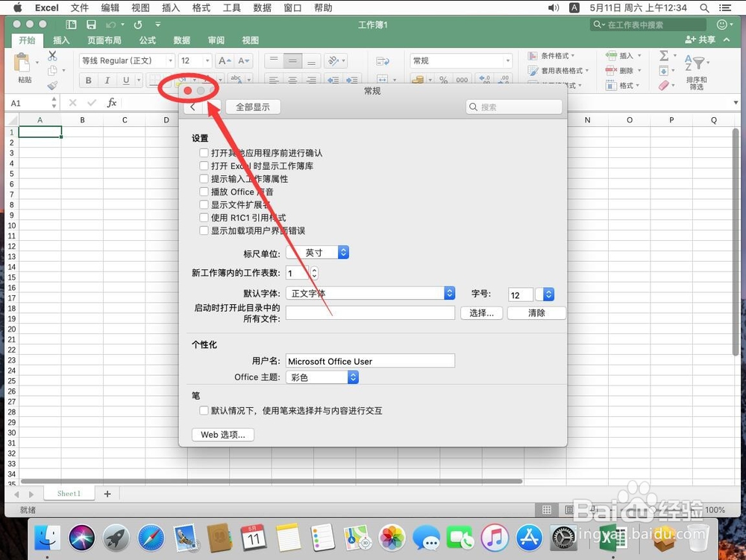Click the Clear button for startup folder
The width and height of the screenshot is (746, 560).
point(536,312)
